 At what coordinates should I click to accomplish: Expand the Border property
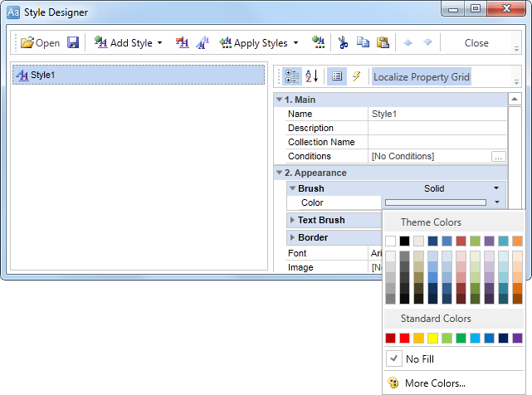click(292, 237)
